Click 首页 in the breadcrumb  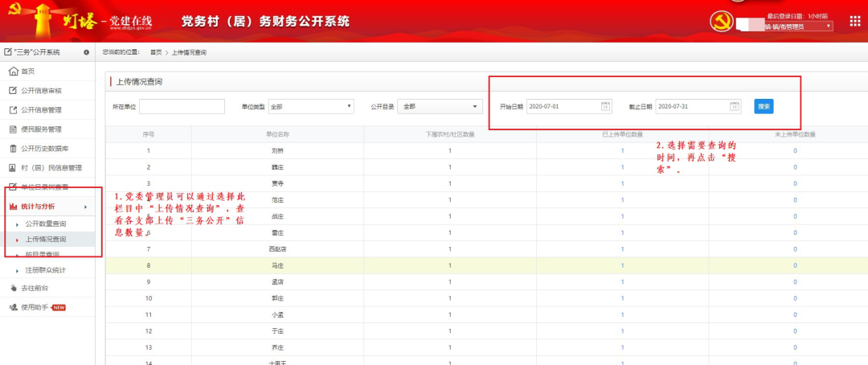pos(156,52)
